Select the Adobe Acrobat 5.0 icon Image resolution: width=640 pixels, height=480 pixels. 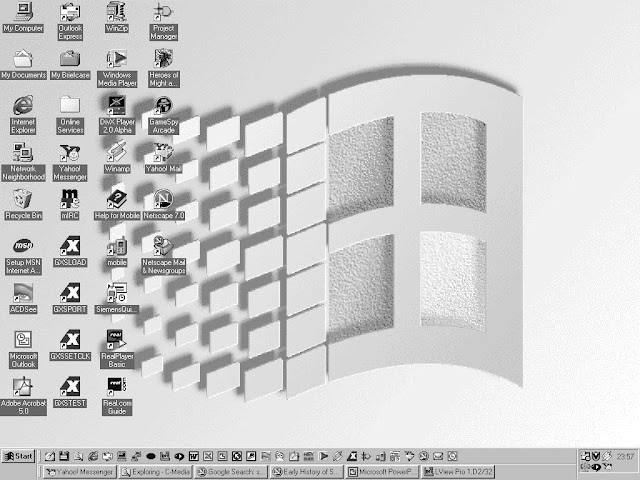pyautogui.click(x=23, y=396)
